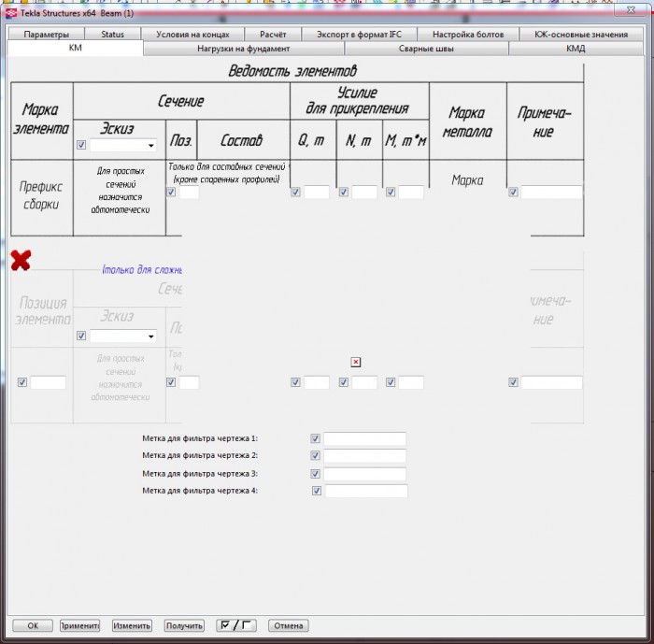The image size is (654, 644).
Task: Click the Применить button
Action: pos(79,625)
